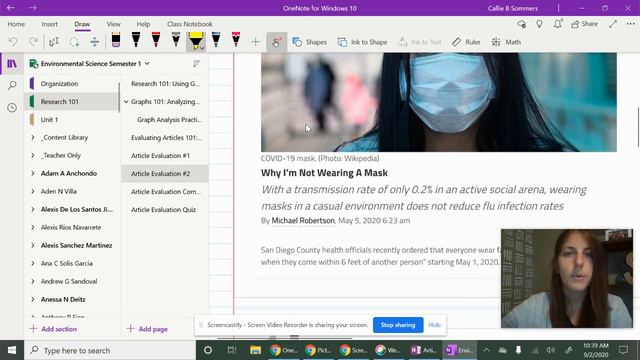Click Ink to Shape
Image resolution: width=640 pixels, height=360 pixels.
(x=362, y=42)
